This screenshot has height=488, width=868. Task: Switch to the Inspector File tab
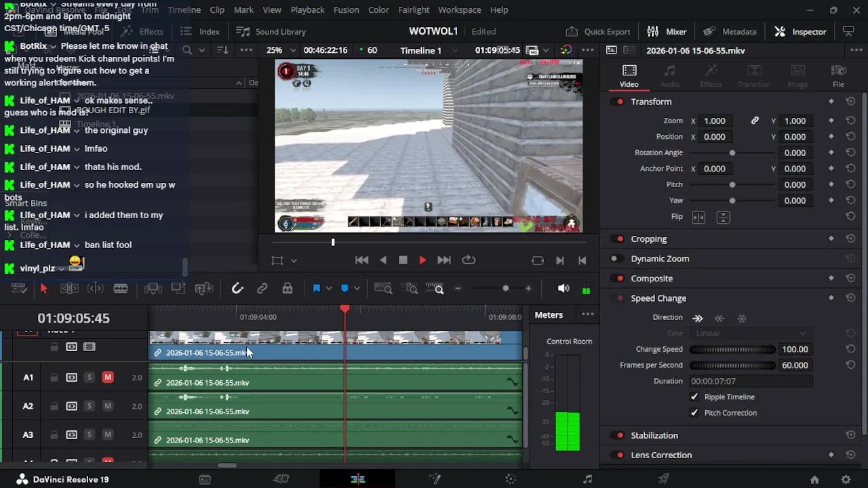click(839, 76)
